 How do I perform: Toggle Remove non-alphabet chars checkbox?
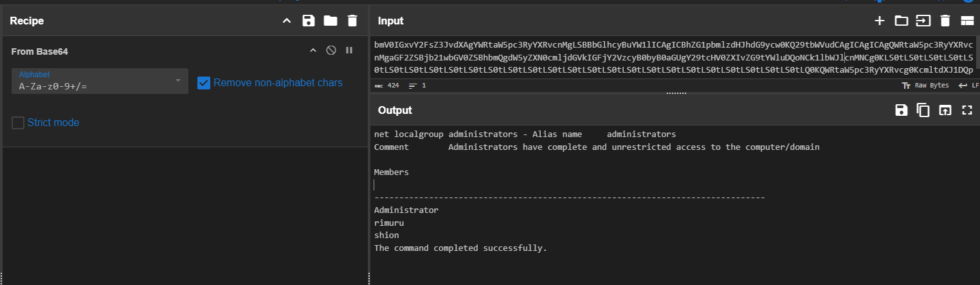(204, 82)
